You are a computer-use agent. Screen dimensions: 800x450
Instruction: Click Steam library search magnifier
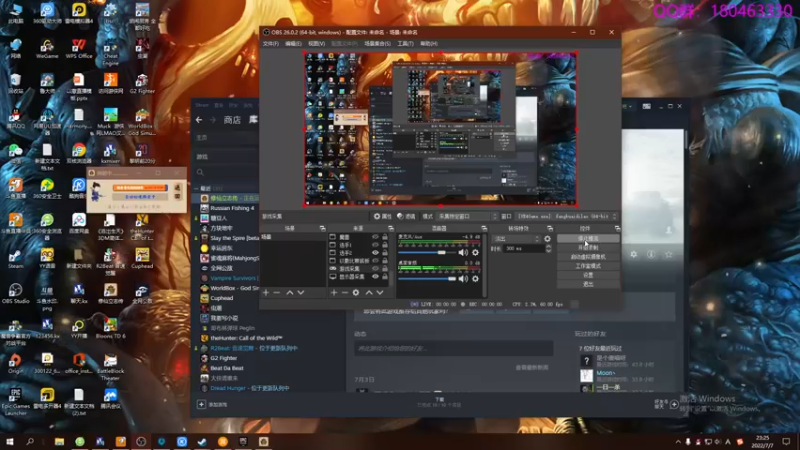coord(201,172)
